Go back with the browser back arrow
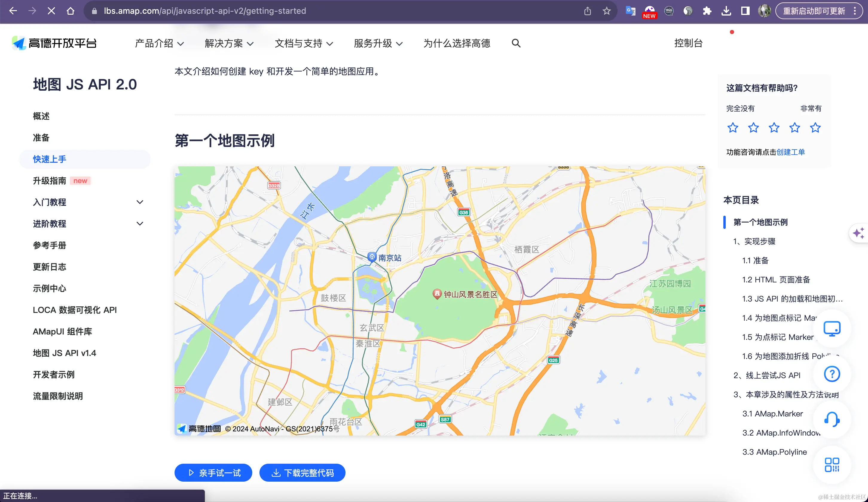Viewport: 868px width, 502px height. 13,11
